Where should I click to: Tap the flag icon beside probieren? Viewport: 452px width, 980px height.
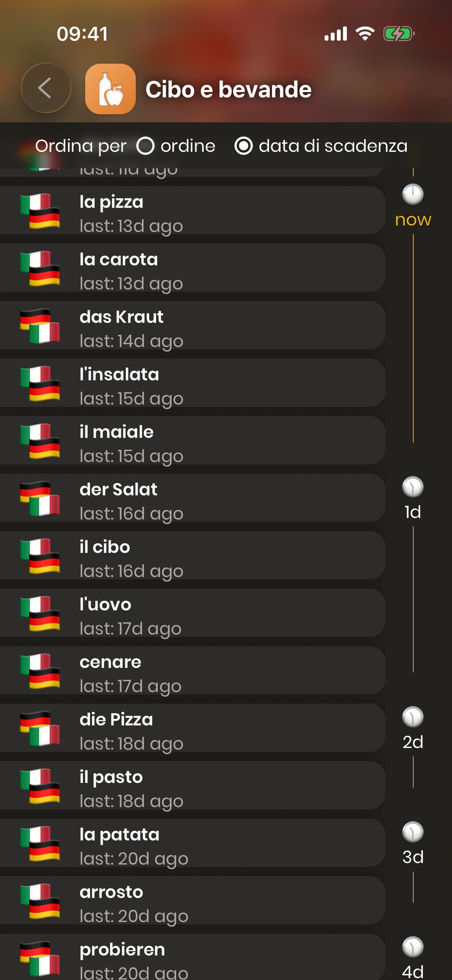pyautogui.click(x=40, y=958)
